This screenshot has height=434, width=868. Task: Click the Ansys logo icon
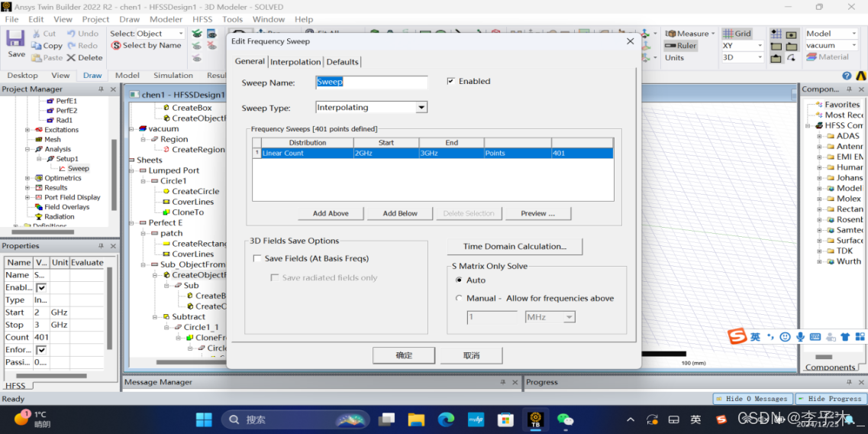tap(860, 76)
